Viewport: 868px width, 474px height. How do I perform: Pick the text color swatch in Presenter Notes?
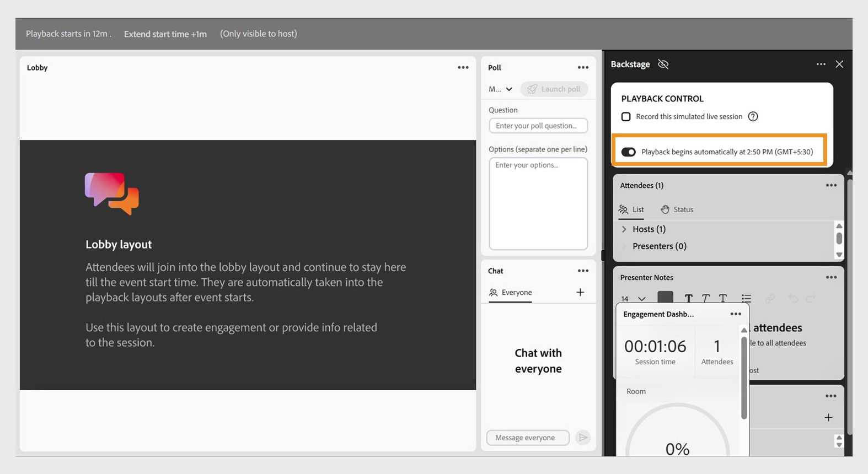[x=666, y=298]
